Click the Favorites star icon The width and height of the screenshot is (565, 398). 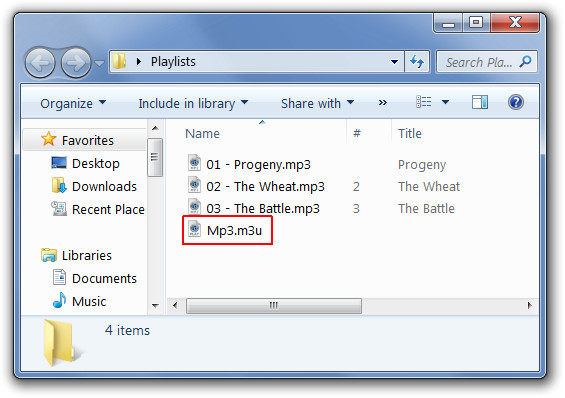click(x=49, y=139)
